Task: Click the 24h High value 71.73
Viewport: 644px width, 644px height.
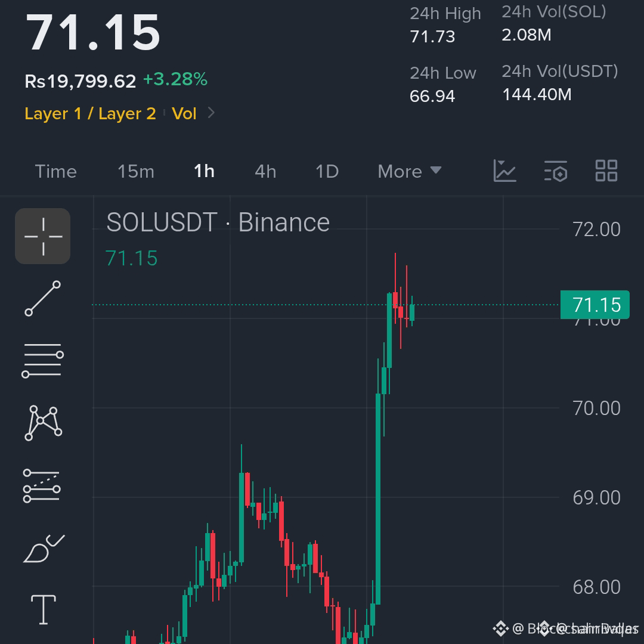Action: click(x=432, y=36)
